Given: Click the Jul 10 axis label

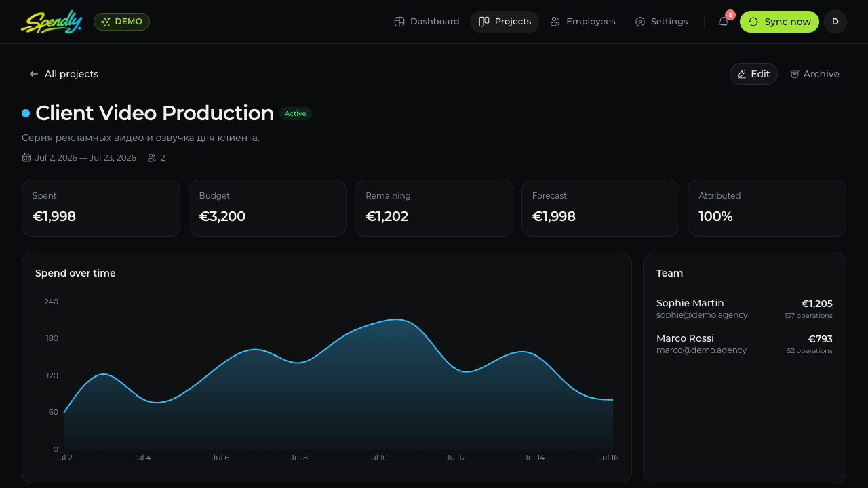Looking at the screenshot, I should (377, 457).
